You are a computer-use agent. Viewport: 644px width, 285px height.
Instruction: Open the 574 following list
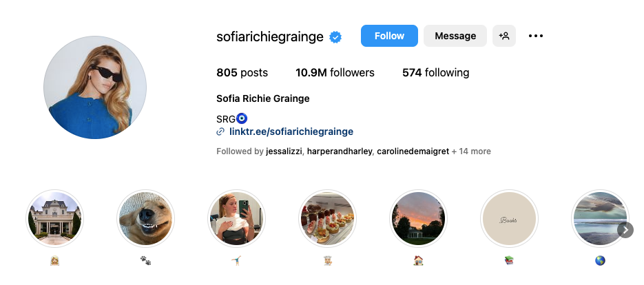(435, 72)
